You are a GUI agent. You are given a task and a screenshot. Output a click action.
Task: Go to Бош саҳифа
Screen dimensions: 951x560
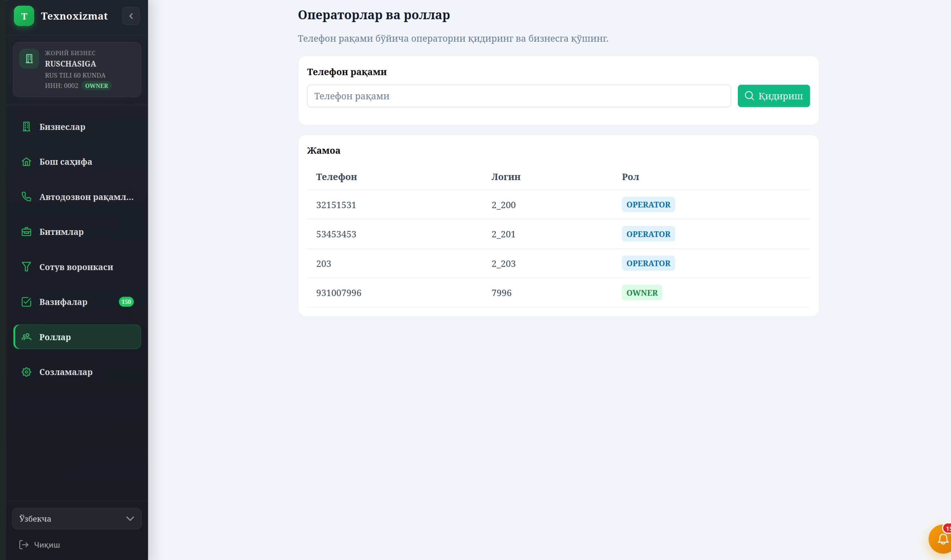click(x=77, y=162)
